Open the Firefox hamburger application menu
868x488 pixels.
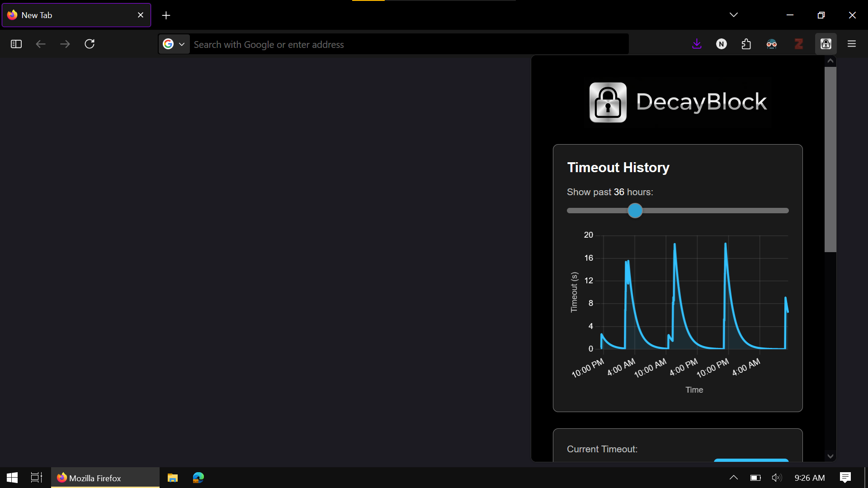pyautogui.click(x=852, y=44)
